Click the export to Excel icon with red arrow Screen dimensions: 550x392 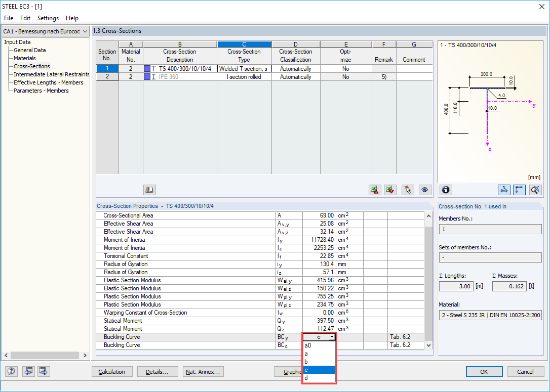click(375, 190)
